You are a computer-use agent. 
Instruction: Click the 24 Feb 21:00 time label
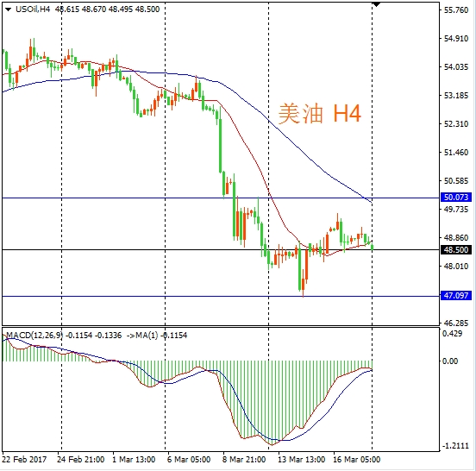[81, 459]
